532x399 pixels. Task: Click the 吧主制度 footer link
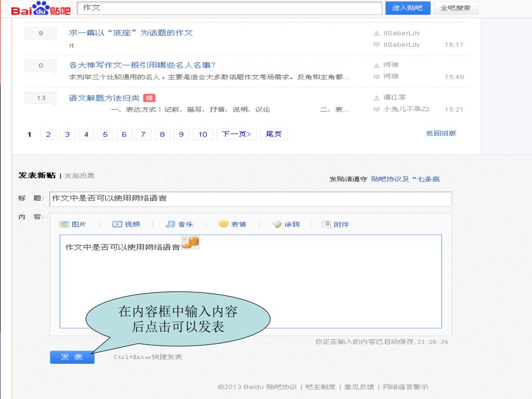pos(320,387)
